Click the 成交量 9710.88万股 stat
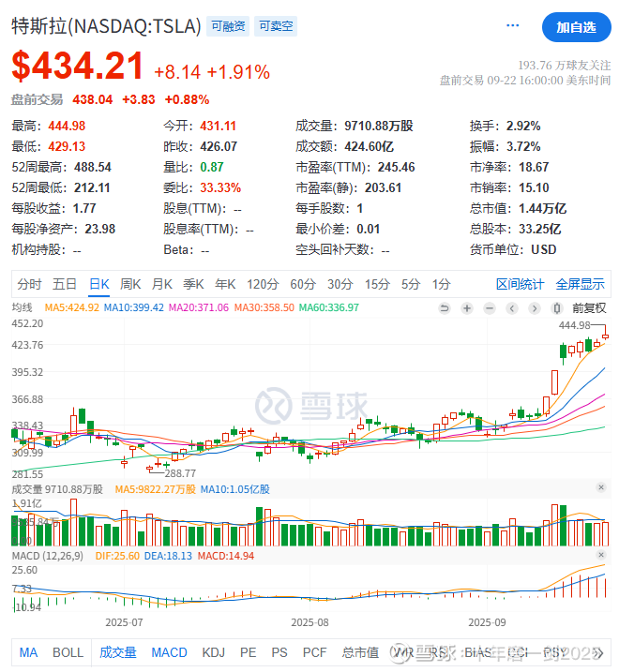619x672 pixels. 355,126
